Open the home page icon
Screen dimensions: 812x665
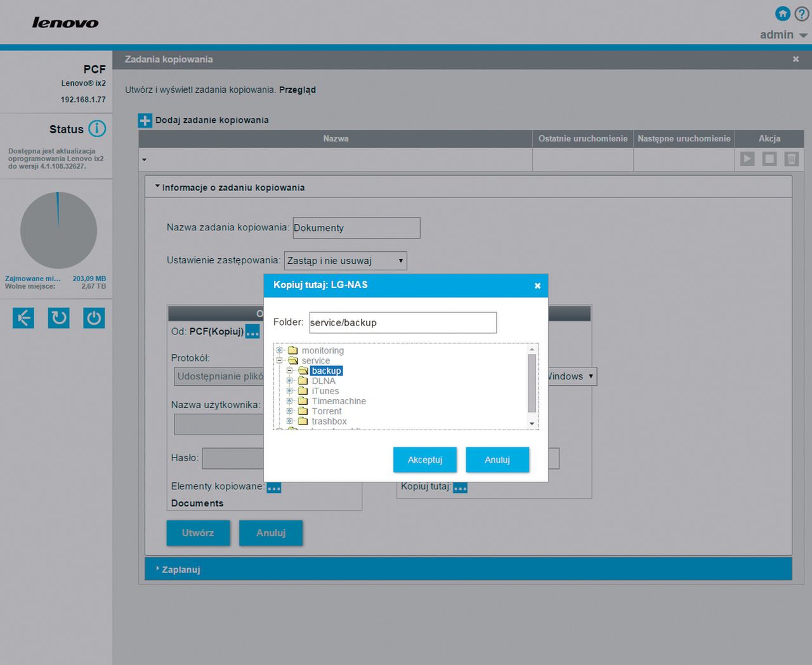tap(783, 13)
